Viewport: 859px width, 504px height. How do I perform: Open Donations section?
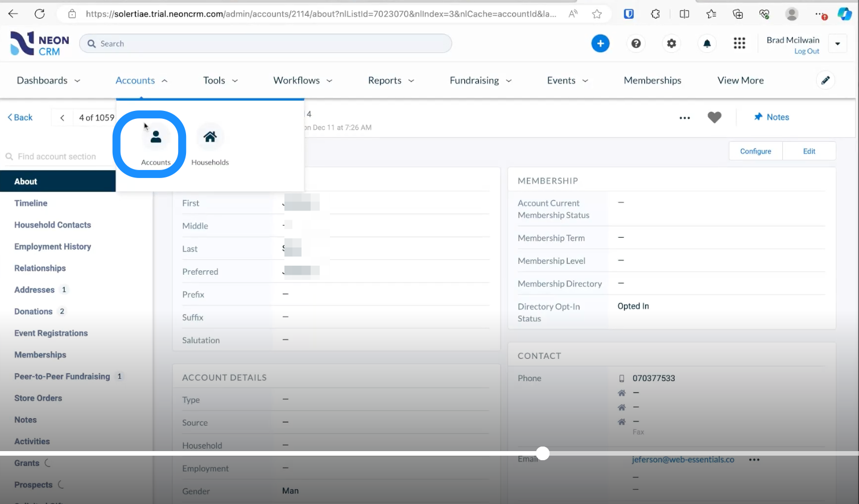[33, 311]
